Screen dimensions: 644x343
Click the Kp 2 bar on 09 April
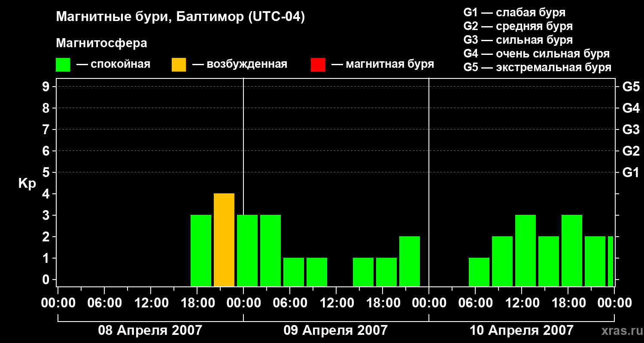click(410, 261)
